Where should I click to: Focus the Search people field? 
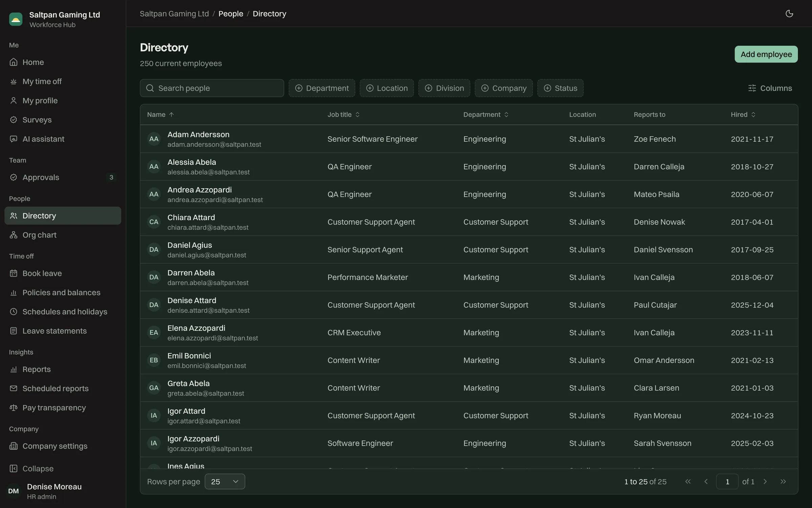click(x=212, y=88)
